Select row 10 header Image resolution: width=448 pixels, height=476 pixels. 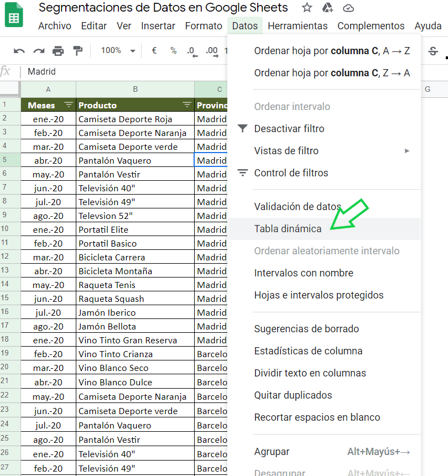tap(10, 229)
